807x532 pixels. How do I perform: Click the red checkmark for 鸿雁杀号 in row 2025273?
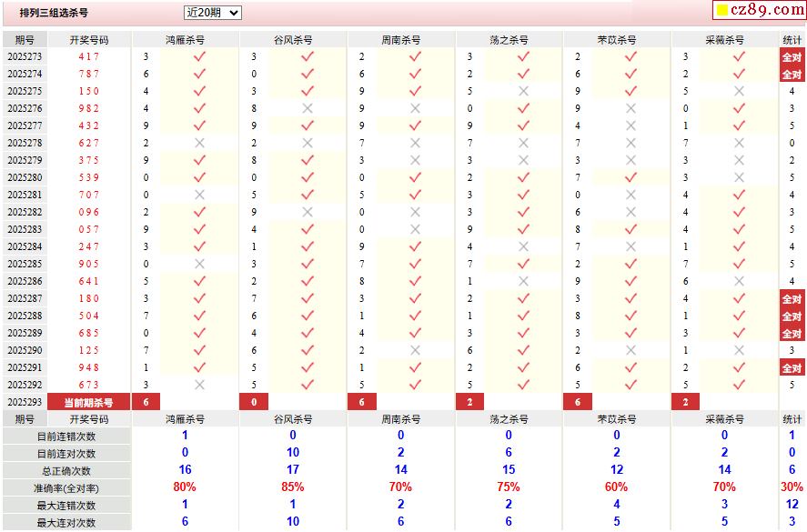coord(199,56)
